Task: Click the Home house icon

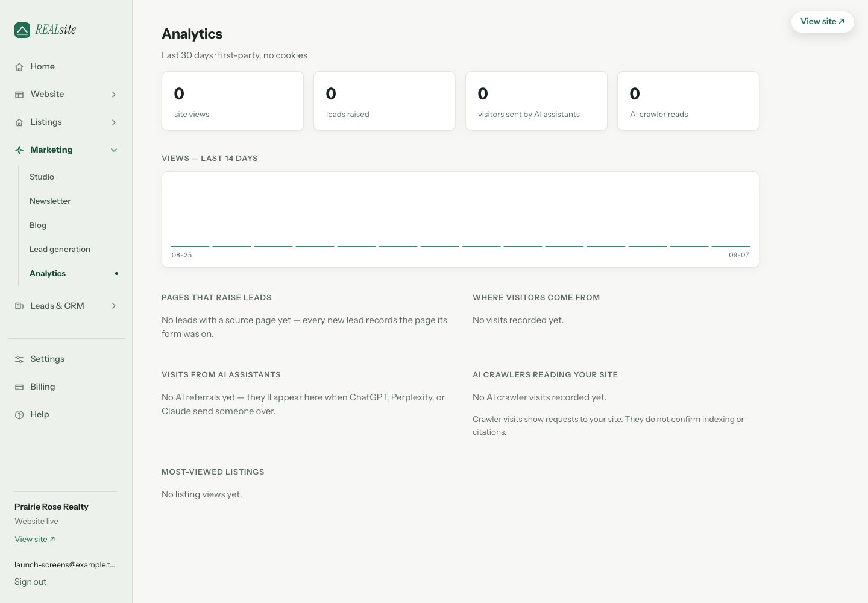Action: (x=19, y=67)
